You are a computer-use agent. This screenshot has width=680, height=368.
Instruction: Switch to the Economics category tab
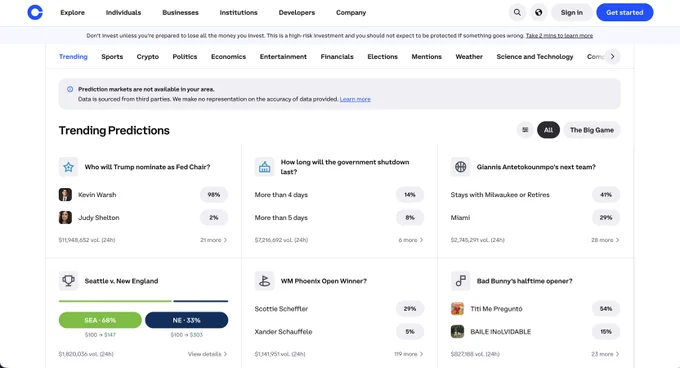click(x=229, y=57)
